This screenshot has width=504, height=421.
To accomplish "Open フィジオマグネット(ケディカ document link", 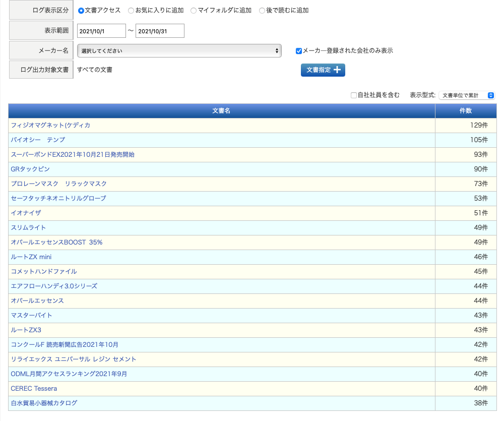I will [x=50, y=125].
